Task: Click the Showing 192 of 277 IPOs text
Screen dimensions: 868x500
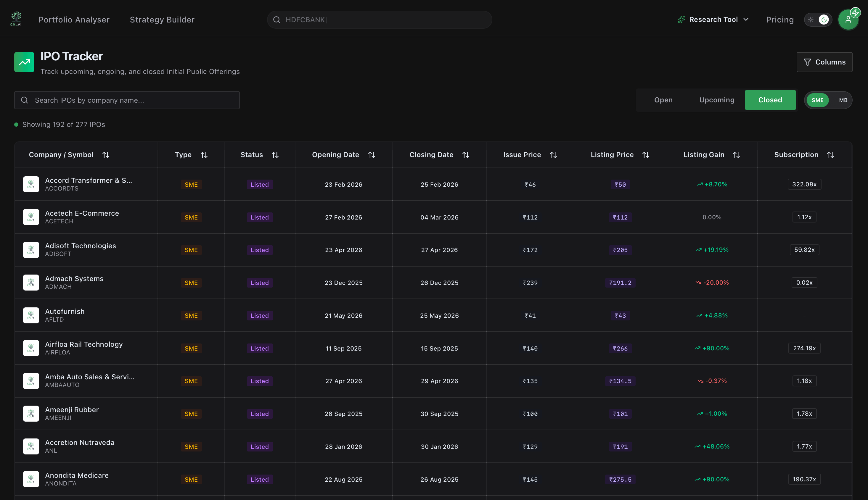Action: [x=64, y=124]
